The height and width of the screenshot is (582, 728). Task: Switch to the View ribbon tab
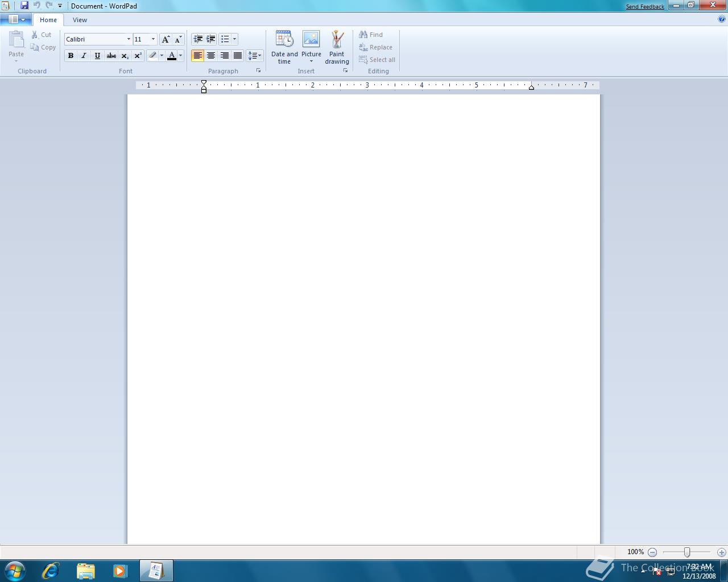click(x=80, y=20)
